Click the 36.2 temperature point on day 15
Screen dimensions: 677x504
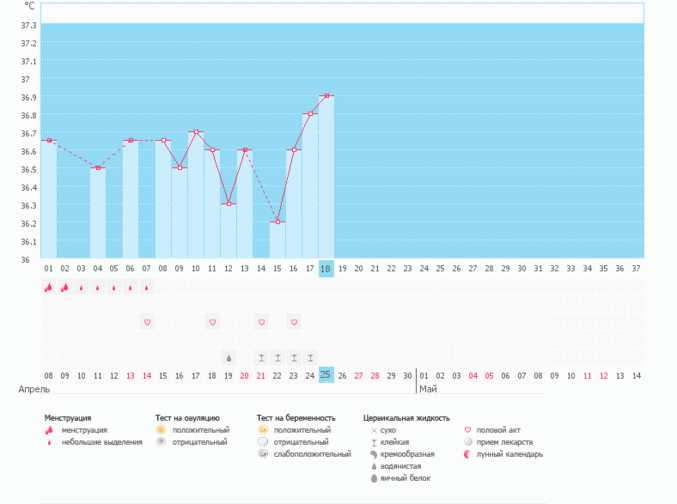277,222
